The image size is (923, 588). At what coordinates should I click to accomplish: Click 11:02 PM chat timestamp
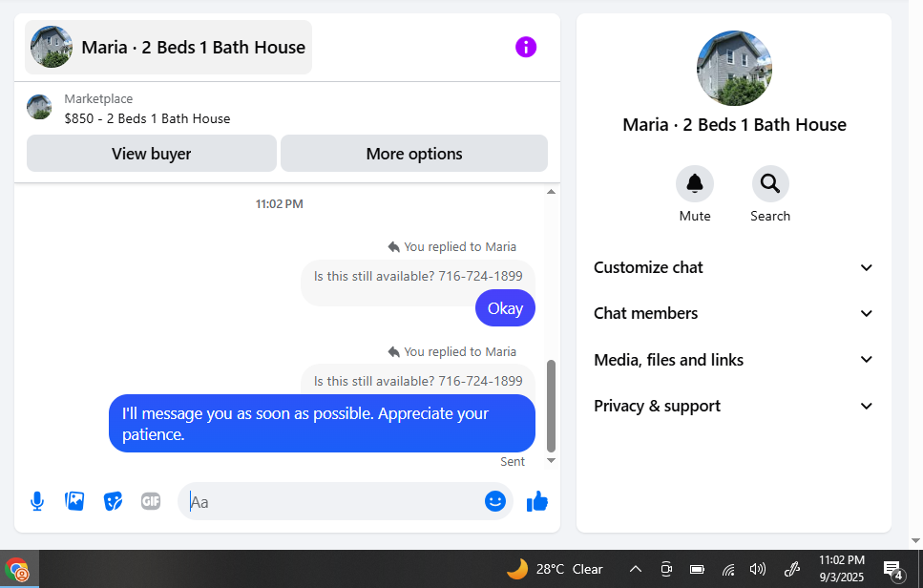279,204
